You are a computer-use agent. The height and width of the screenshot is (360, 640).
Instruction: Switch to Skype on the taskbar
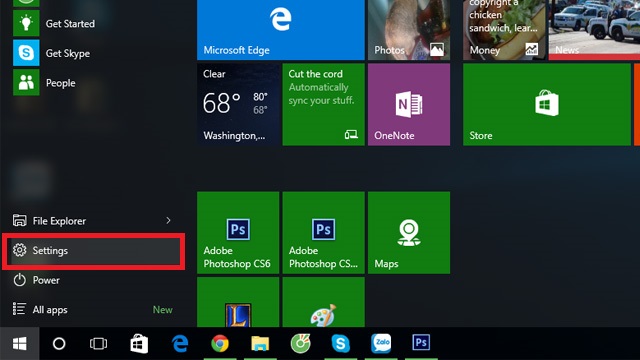340,343
